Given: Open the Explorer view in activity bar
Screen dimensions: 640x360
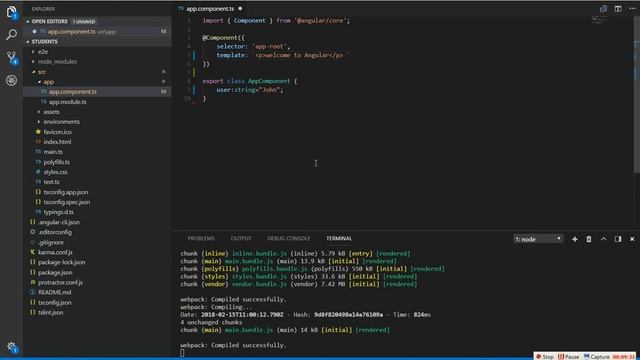Looking at the screenshot, I should click(11, 12).
